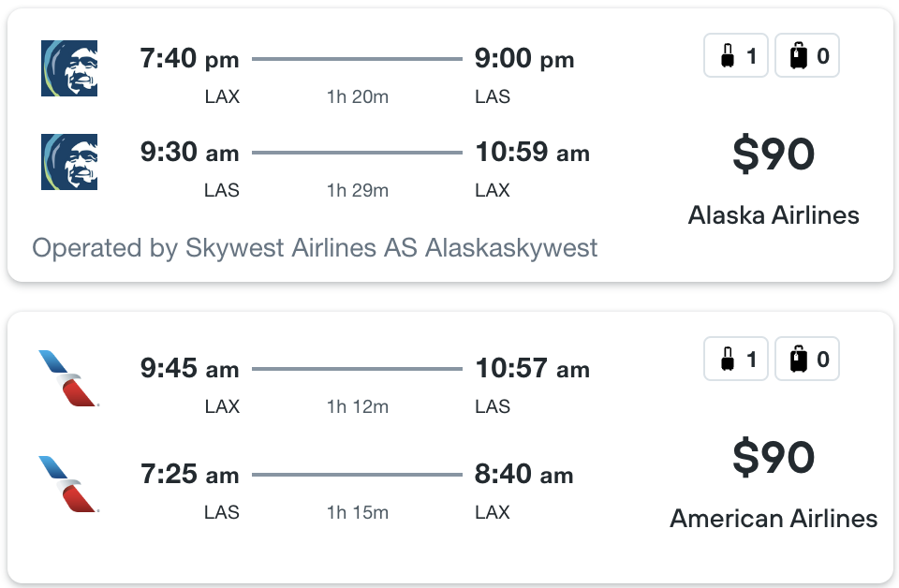The image size is (899, 588).
Task: Click carry-on bag badge on Alaska card
Action: (x=736, y=56)
